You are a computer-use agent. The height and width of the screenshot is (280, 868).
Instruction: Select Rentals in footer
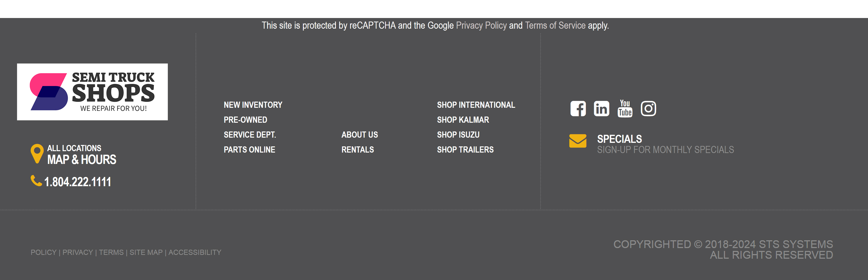357,149
